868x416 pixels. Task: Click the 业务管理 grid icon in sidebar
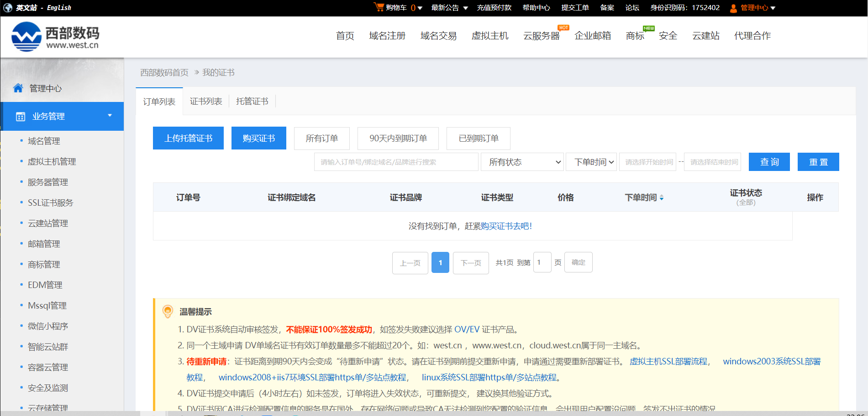coord(20,116)
